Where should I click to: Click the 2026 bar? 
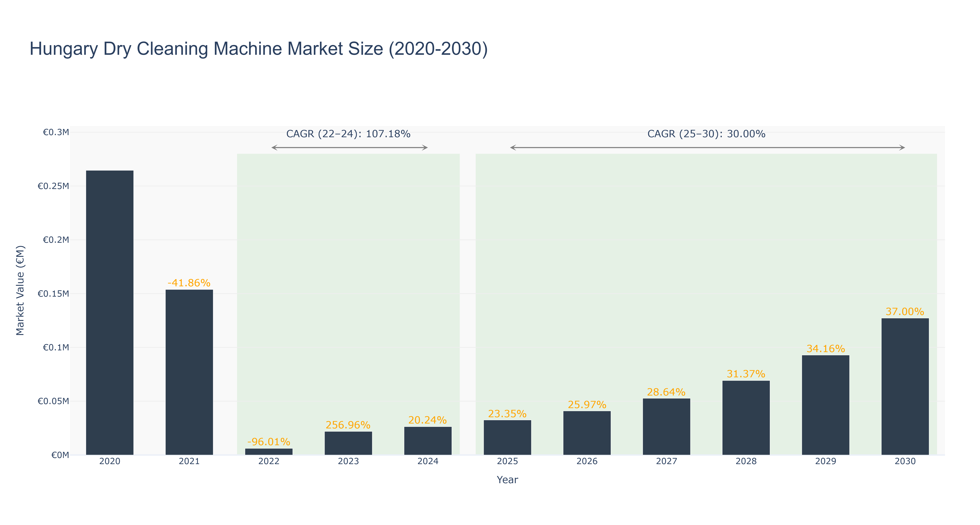pos(587,433)
